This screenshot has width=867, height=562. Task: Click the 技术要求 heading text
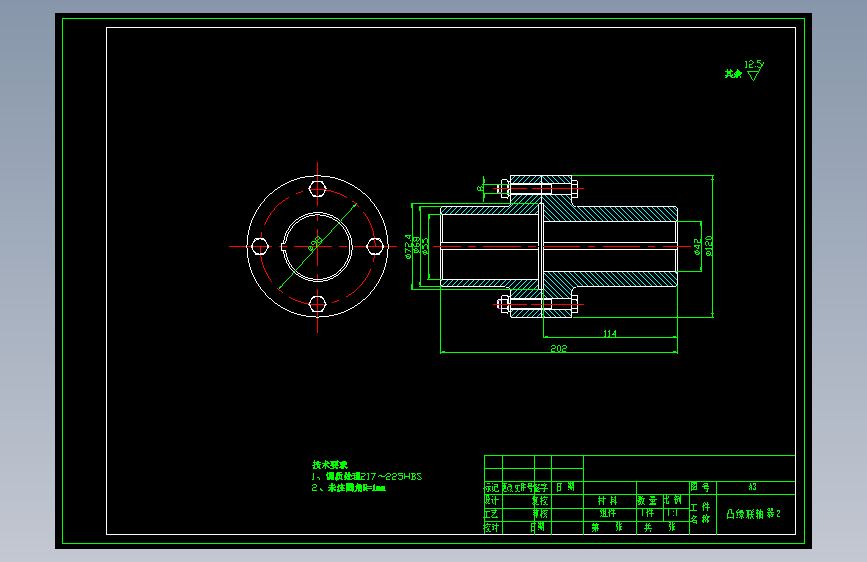330,465
